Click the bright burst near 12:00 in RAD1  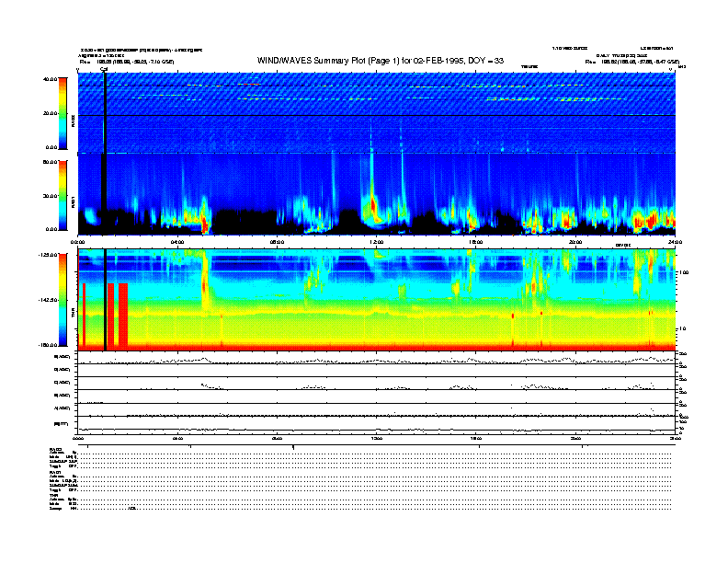[x=372, y=202]
